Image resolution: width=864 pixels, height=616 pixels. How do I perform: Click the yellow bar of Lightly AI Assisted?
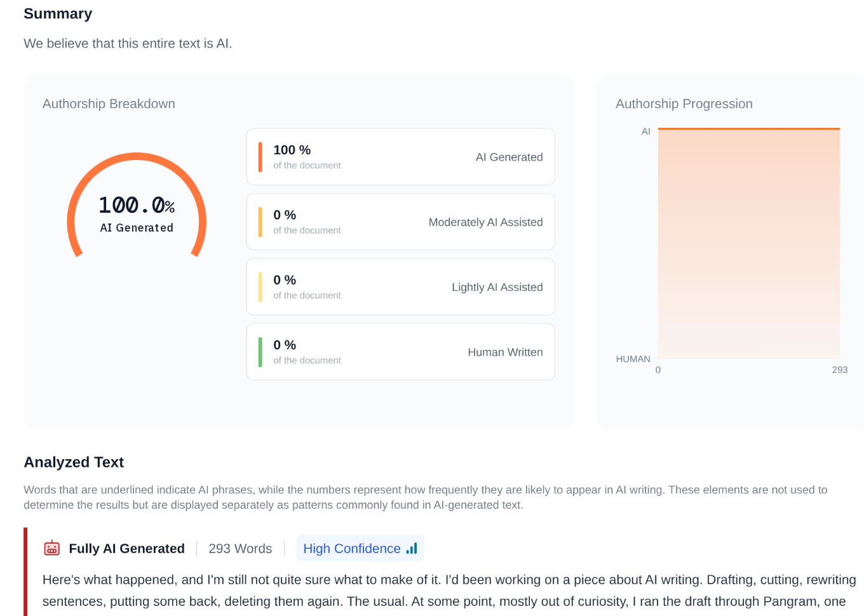click(x=260, y=287)
